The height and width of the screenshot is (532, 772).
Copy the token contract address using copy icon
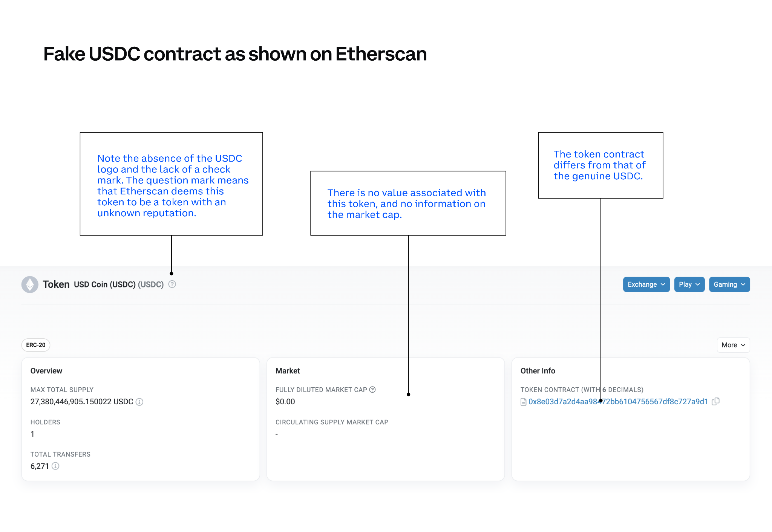point(715,402)
